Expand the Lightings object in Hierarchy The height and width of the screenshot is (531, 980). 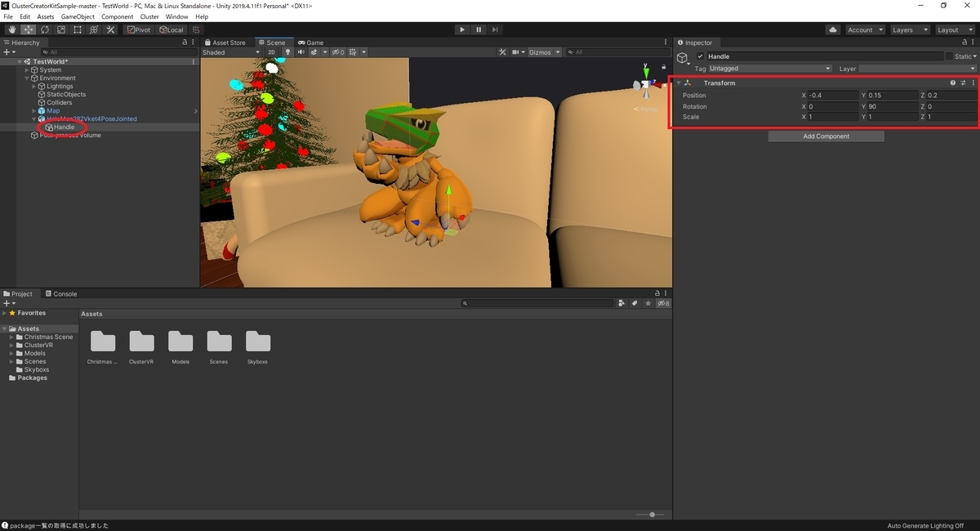(x=34, y=87)
